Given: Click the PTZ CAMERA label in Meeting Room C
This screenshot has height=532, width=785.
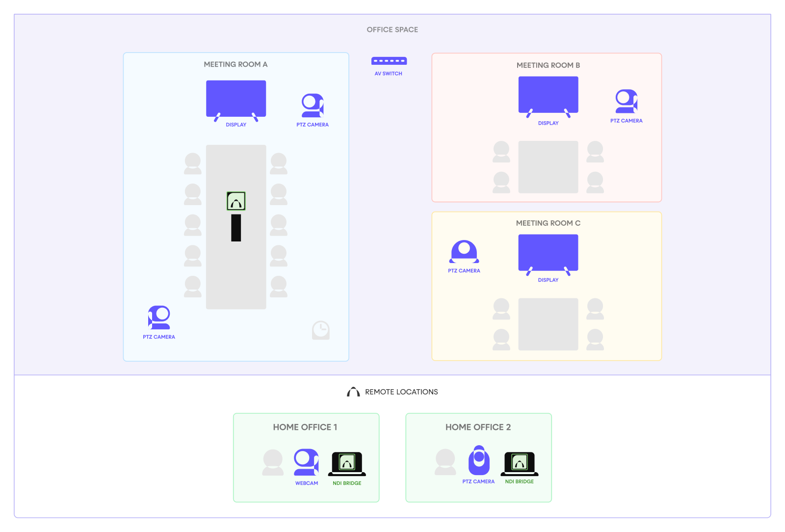Looking at the screenshot, I should click(464, 271).
